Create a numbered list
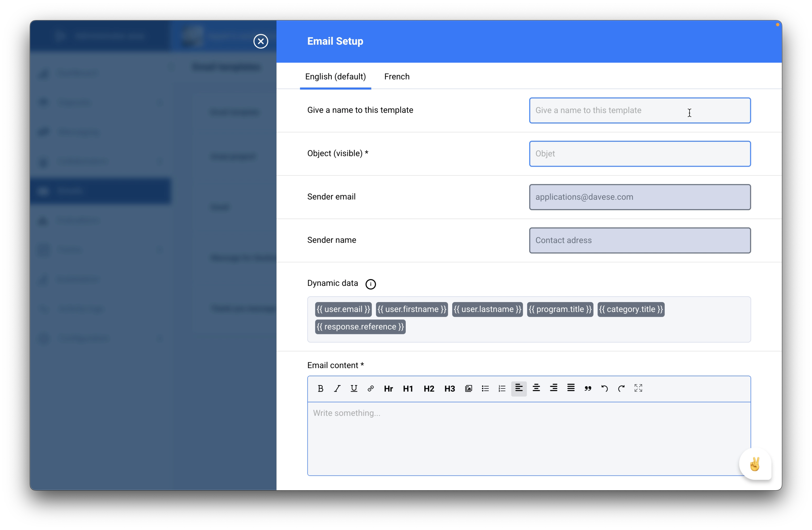 502,389
